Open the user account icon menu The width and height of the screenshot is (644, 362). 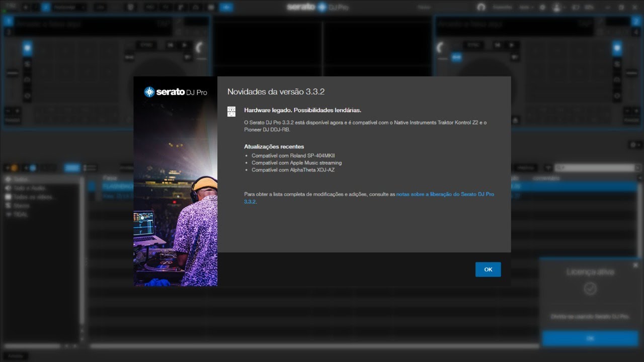[x=556, y=8]
